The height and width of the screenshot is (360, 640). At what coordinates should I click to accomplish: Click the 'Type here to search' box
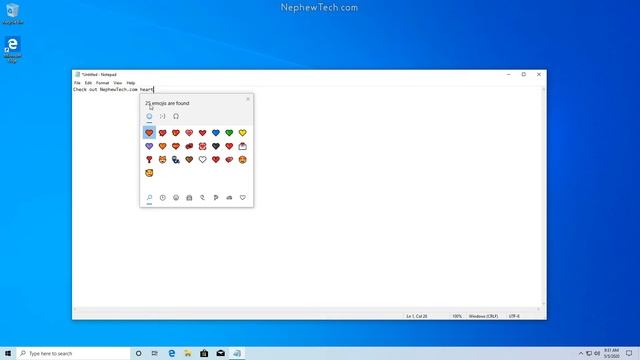point(73,353)
